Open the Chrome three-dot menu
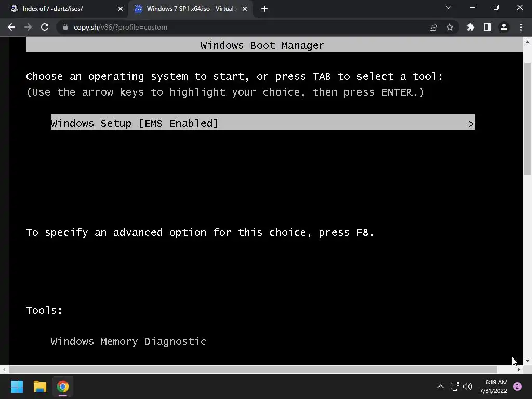 (x=521, y=27)
